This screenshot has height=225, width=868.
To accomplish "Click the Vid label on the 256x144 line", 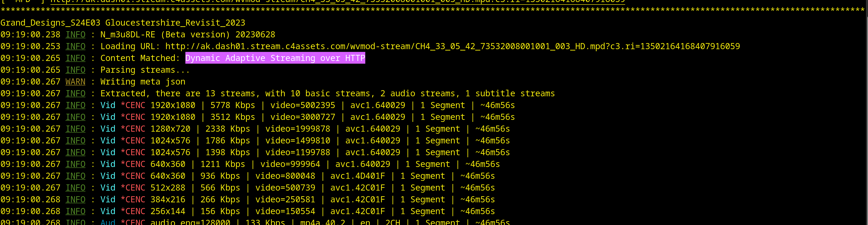I will click(108, 211).
